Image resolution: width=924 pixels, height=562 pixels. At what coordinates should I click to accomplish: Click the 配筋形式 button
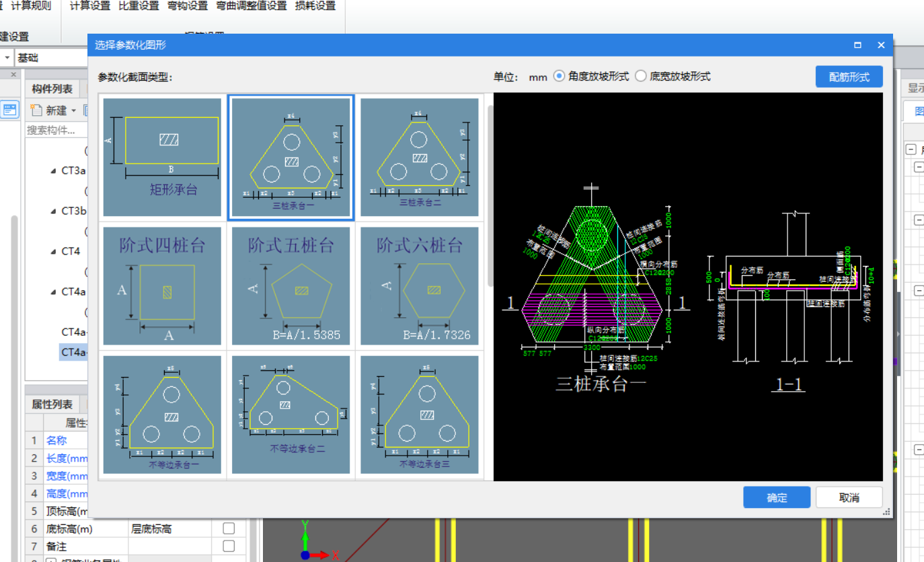click(x=849, y=77)
